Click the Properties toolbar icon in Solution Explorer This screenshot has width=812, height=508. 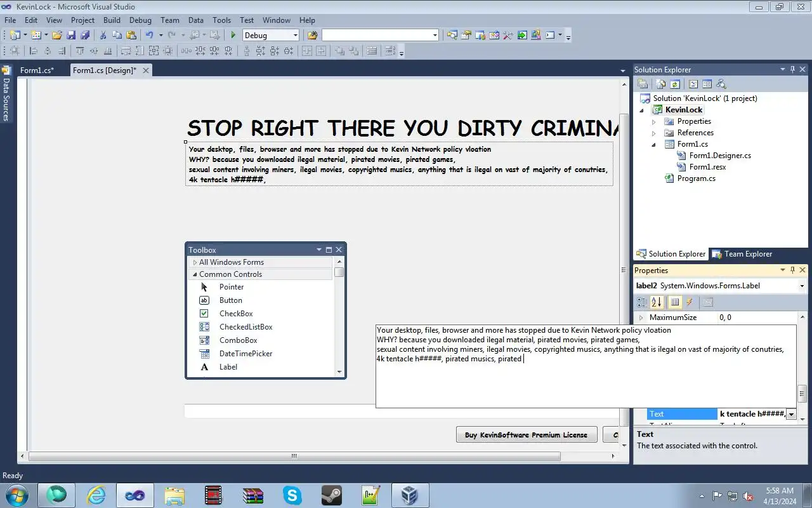(x=643, y=84)
